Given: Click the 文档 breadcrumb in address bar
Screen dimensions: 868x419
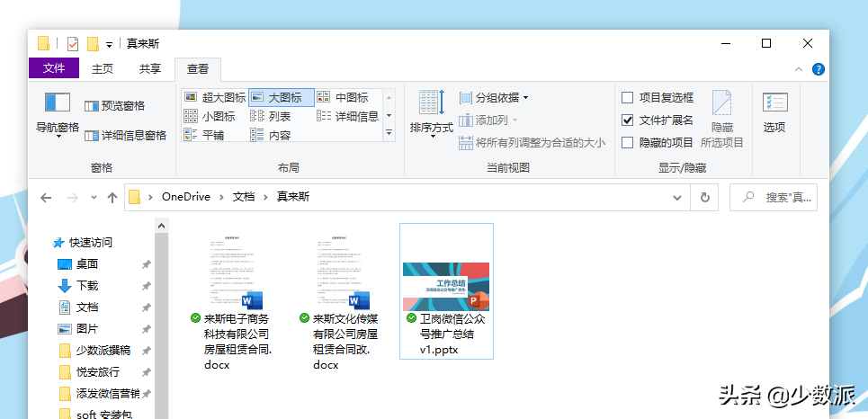Looking at the screenshot, I should (x=244, y=197).
